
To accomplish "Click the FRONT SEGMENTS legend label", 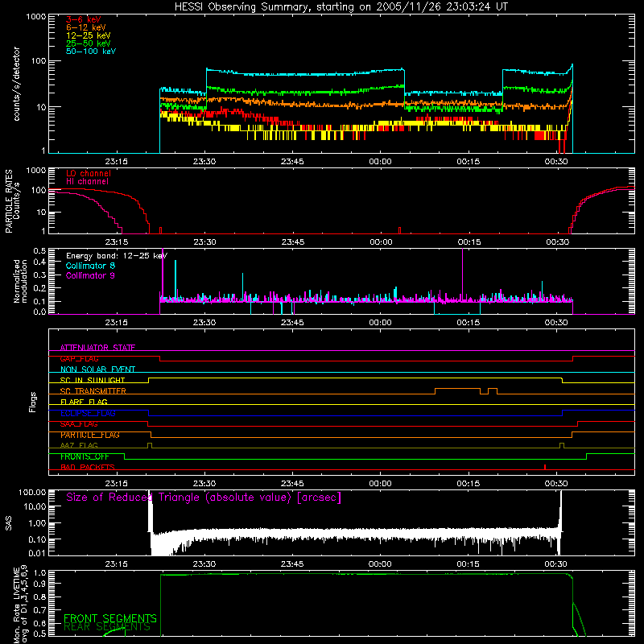I will (x=110, y=618).
